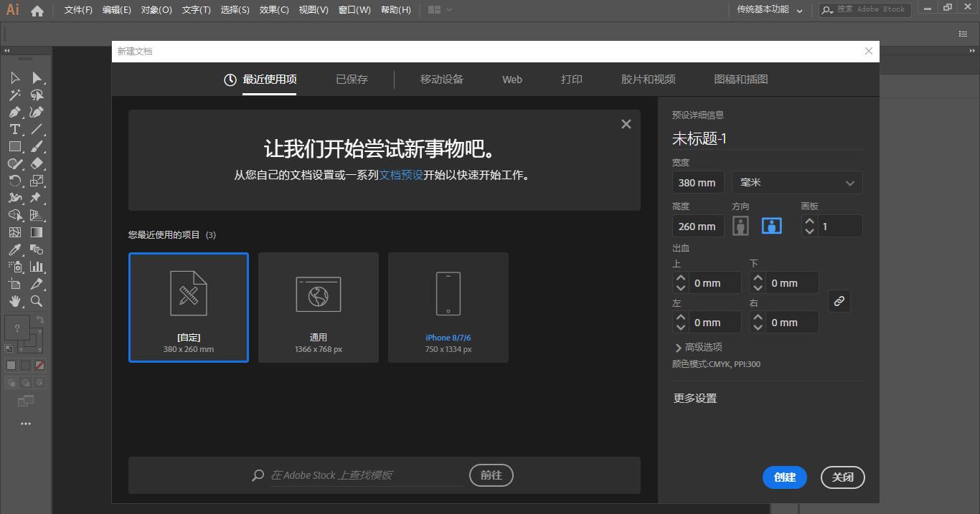Select the Selection tool

[x=15, y=77]
